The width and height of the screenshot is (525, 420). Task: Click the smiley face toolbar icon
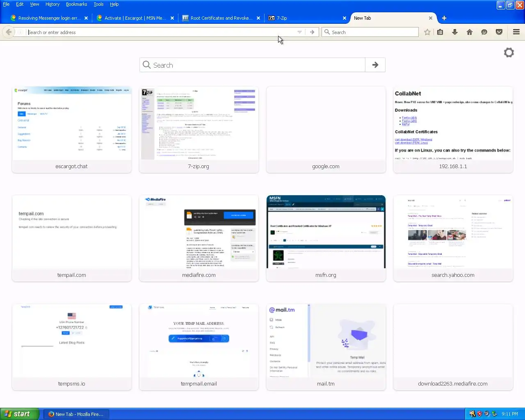pyautogui.click(x=484, y=32)
